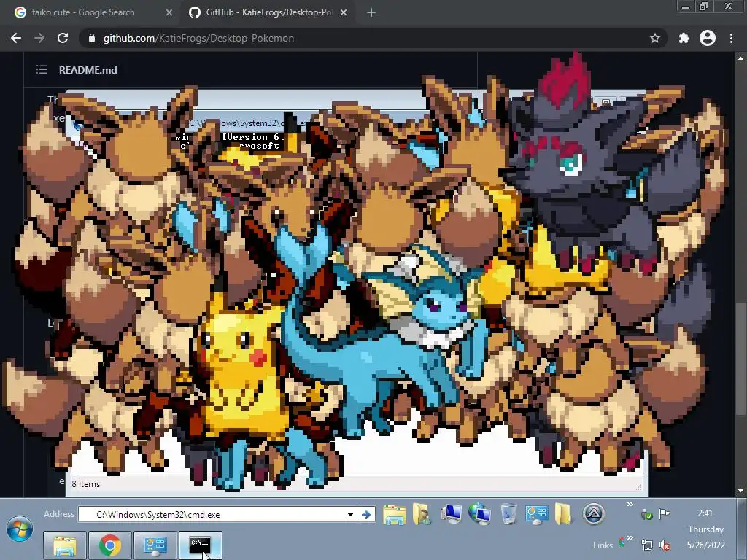The width and height of the screenshot is (747, 560).
Task: Click the Links toolbar label
Action: (603, 545)
